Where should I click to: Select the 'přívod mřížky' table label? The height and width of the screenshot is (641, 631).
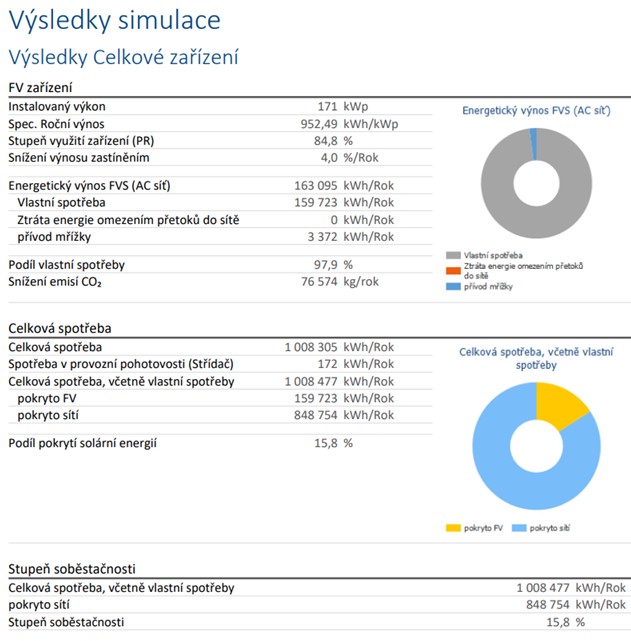(x=54, y=237)
